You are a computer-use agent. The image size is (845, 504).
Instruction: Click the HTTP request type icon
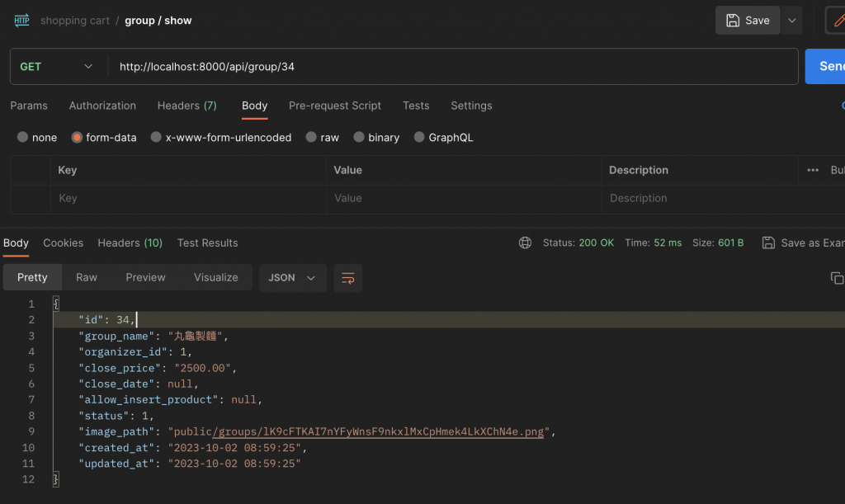click(22, 21)
